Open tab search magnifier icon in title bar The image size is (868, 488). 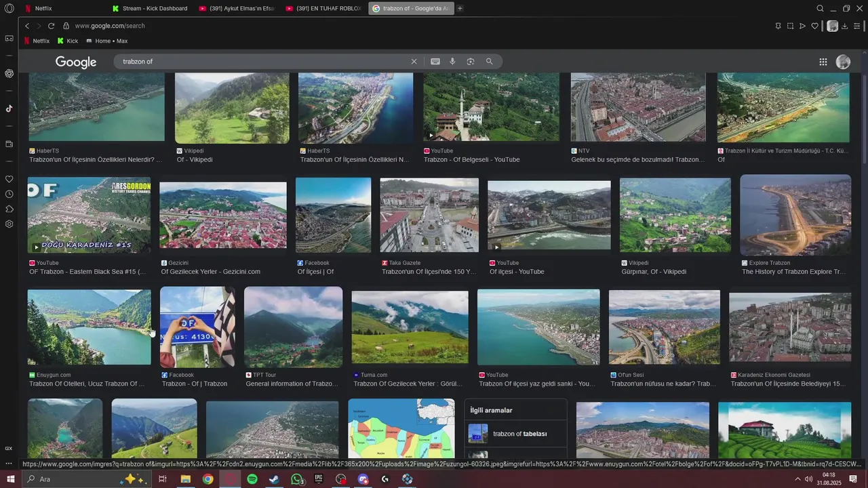[x=820, y=8]
